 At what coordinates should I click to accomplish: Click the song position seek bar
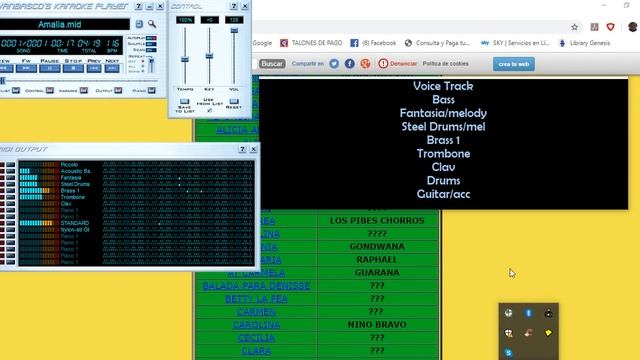(80, 81)
